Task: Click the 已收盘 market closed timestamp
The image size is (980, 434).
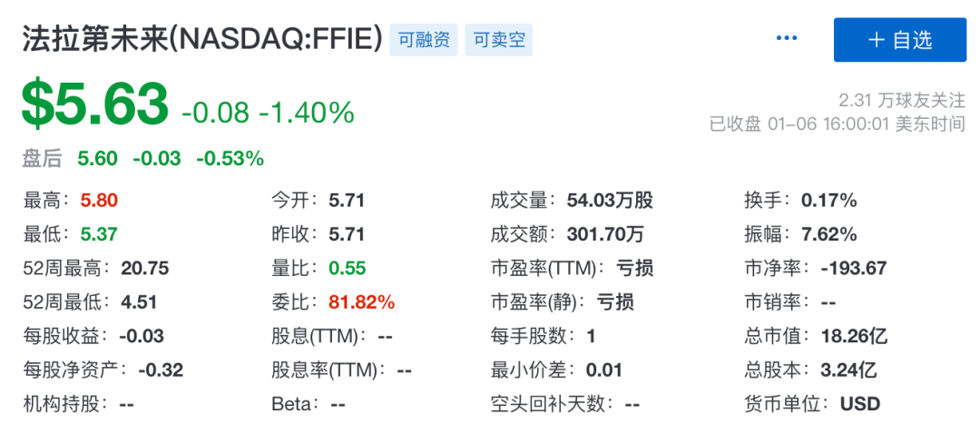Action: click(837, 124)
